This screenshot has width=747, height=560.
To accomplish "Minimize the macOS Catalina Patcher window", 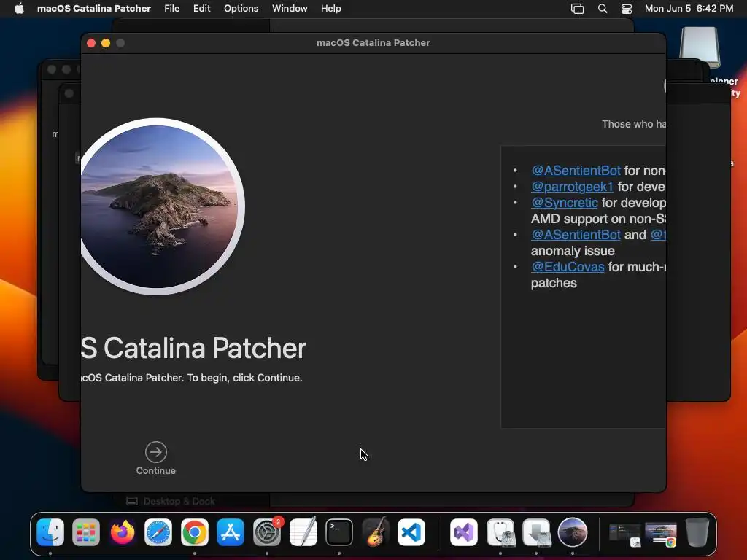I will click(106, 43).
